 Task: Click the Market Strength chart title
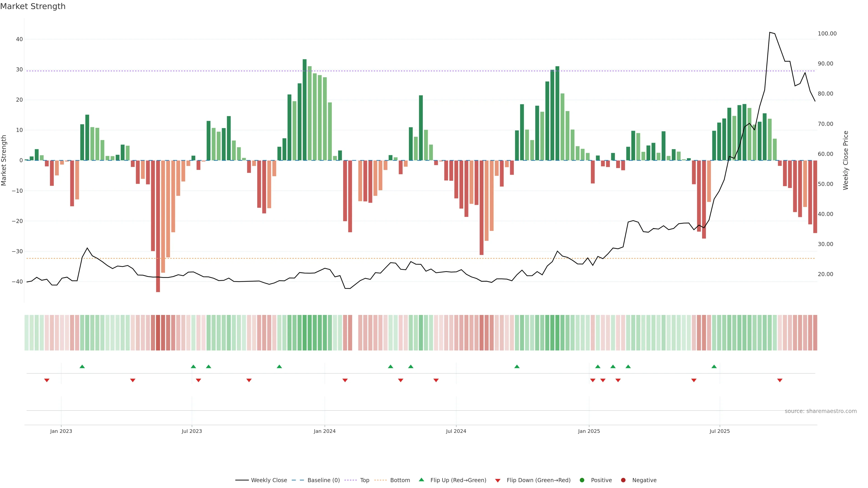[x=33, y=6]
